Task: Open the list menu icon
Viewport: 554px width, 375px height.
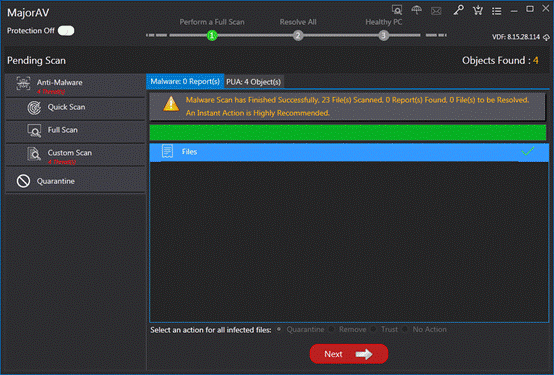Action: [497, 11]
